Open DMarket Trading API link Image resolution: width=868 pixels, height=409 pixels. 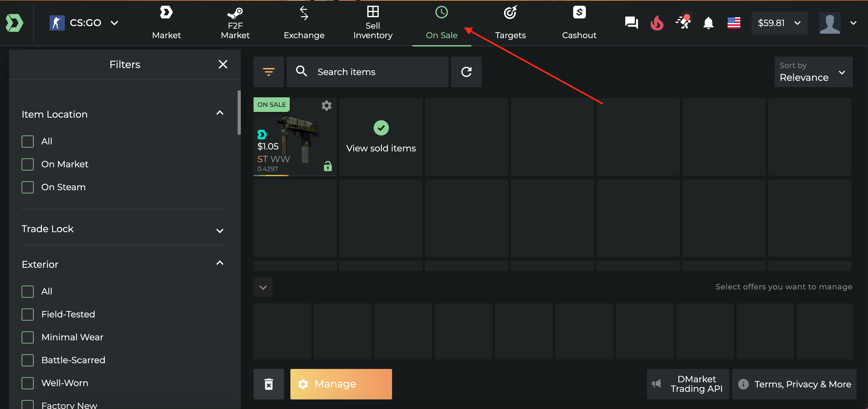tap(688, 384)
